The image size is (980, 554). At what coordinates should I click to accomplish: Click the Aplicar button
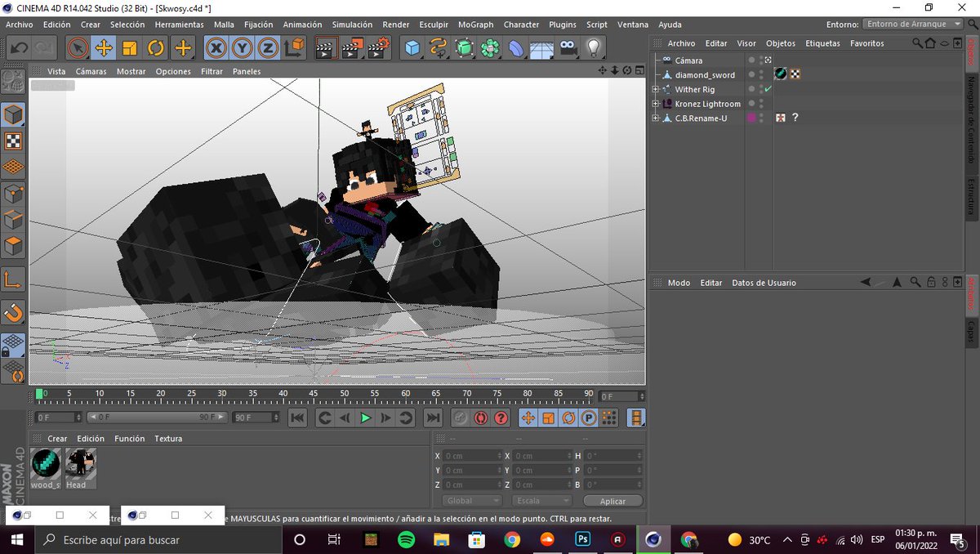pos(612,501)
